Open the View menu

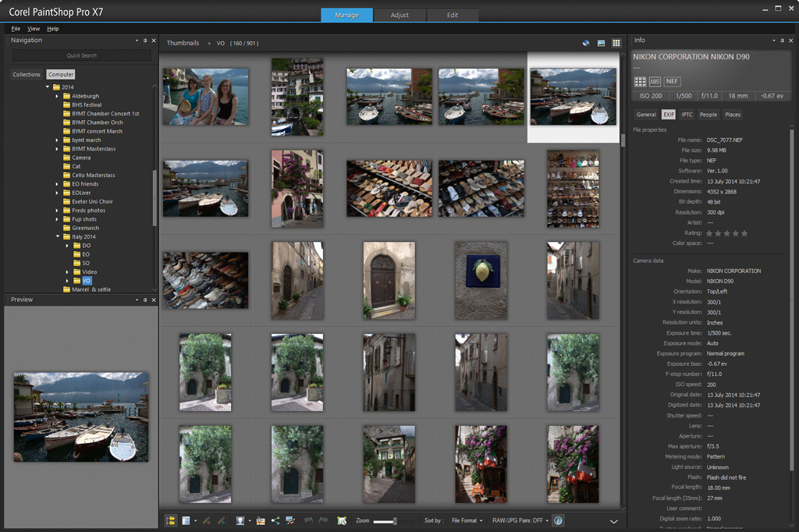pos(34,28)
